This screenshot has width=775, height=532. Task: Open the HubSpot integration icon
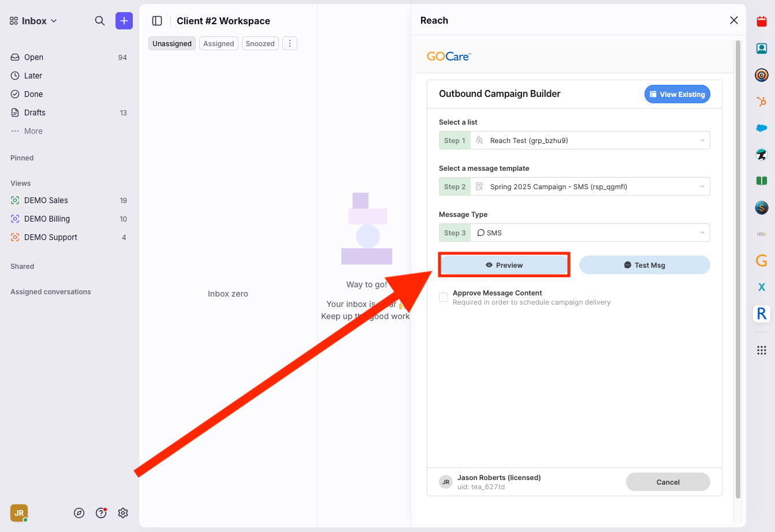click(x=762, y=102)
